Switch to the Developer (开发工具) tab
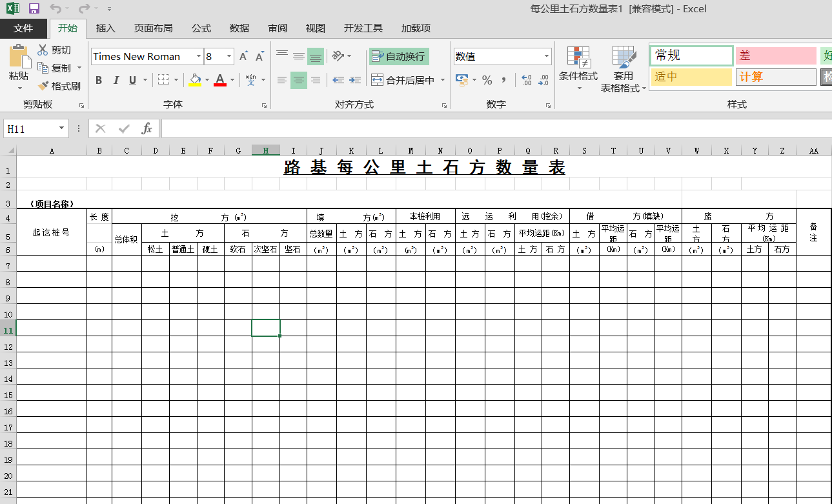 363,28
